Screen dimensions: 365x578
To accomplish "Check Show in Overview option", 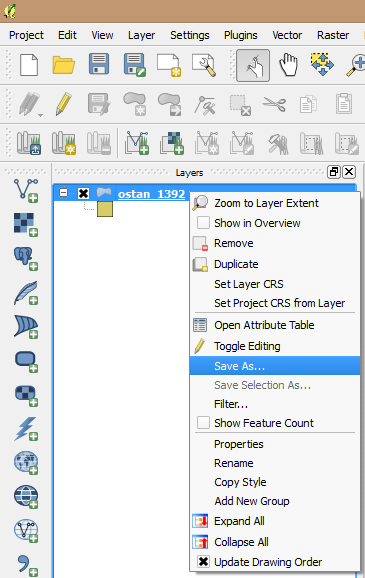I will 203,223.
